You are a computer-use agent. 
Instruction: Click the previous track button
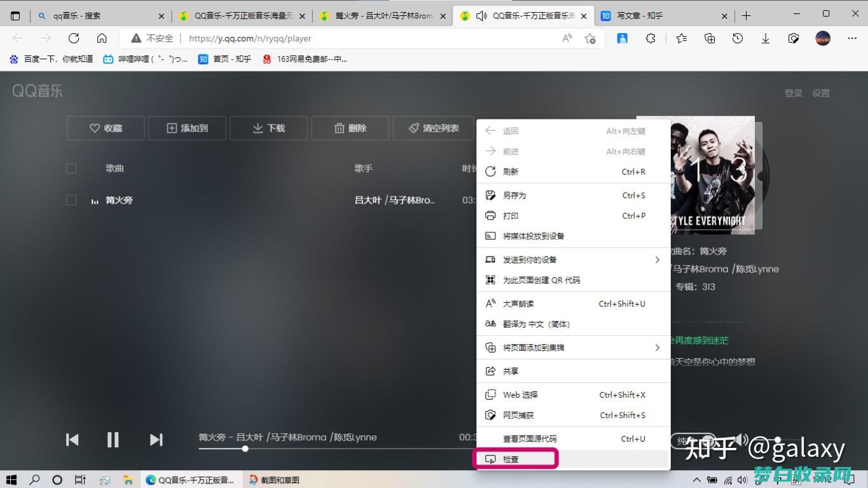click(72, 440)
